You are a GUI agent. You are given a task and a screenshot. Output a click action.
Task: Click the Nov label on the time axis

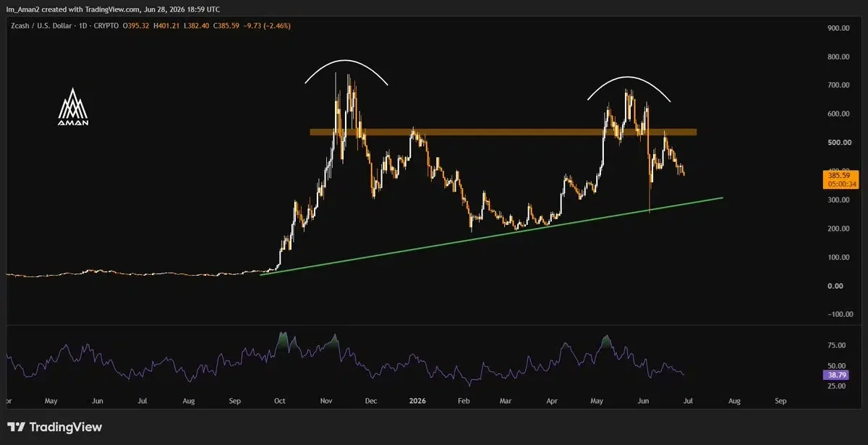coord(326,400)
